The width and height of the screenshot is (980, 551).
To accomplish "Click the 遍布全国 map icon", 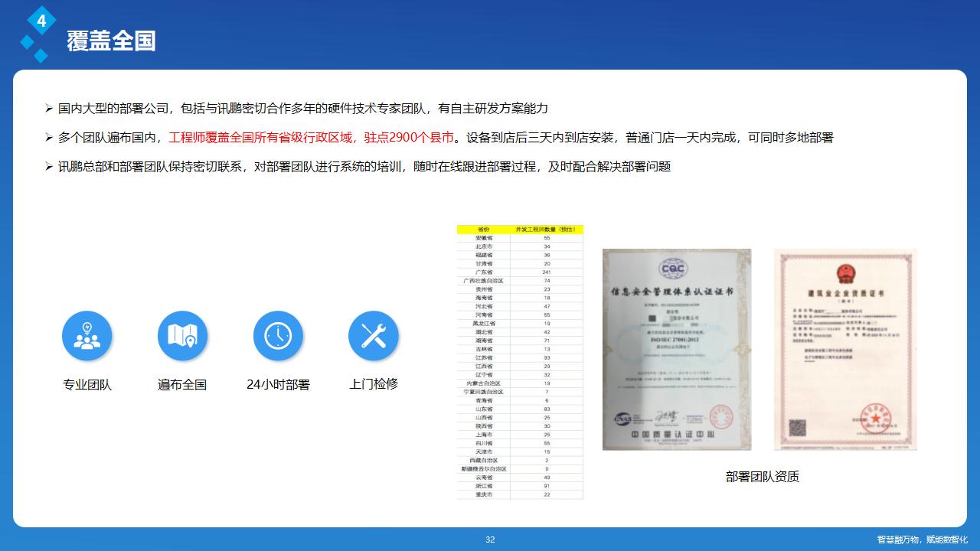I will tap(182, 336).
